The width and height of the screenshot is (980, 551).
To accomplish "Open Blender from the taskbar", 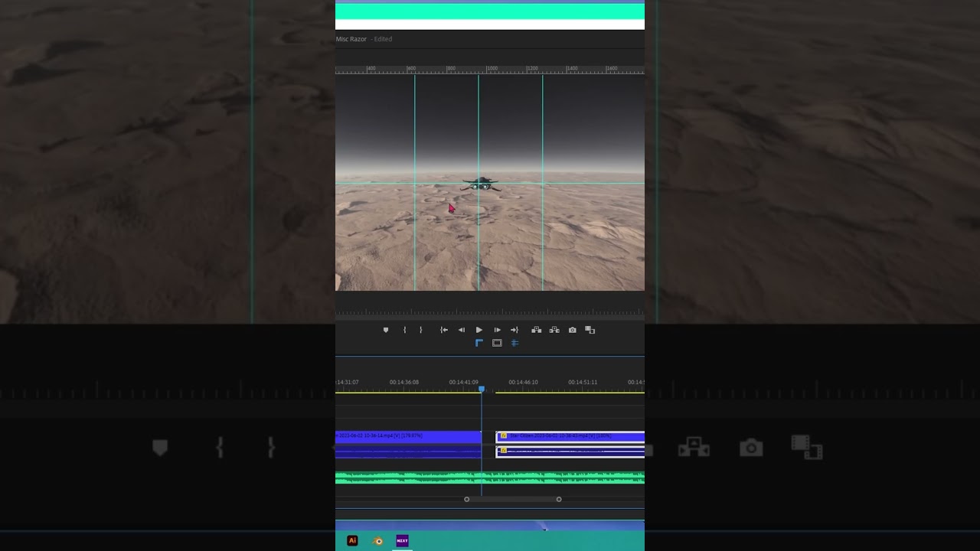I will tap(377, 540).
